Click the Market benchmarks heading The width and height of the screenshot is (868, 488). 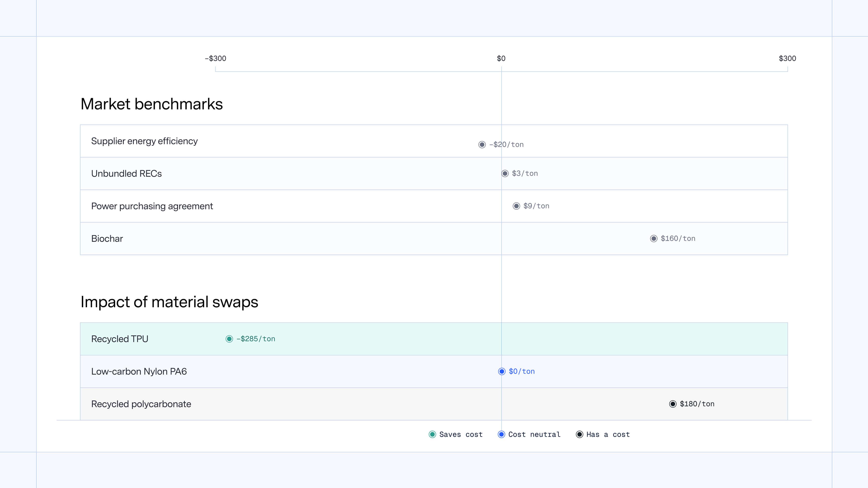pos(152,104)
